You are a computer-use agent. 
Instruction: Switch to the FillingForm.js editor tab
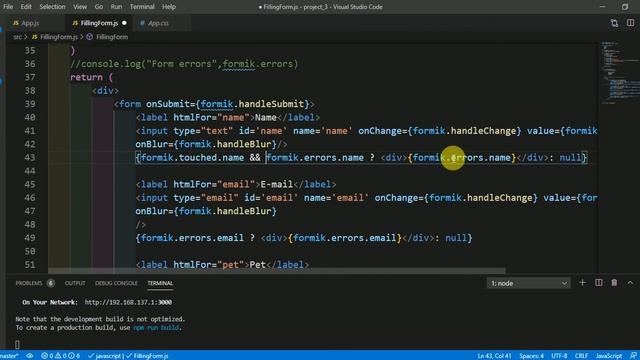tap(99, 23)
